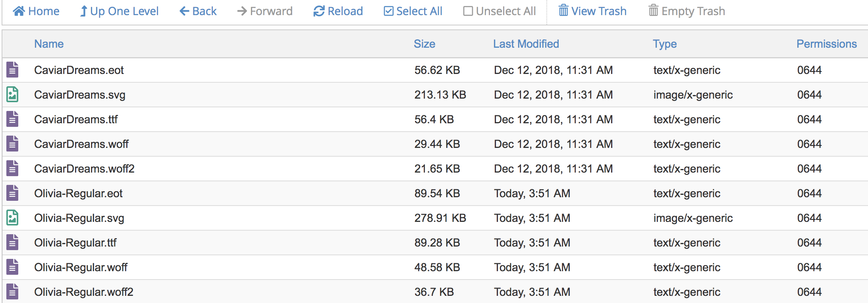Viewport: 868px width, 303px height.
Task: Select the CaviarDreams.ttf file name
Action: click(76, 119)
